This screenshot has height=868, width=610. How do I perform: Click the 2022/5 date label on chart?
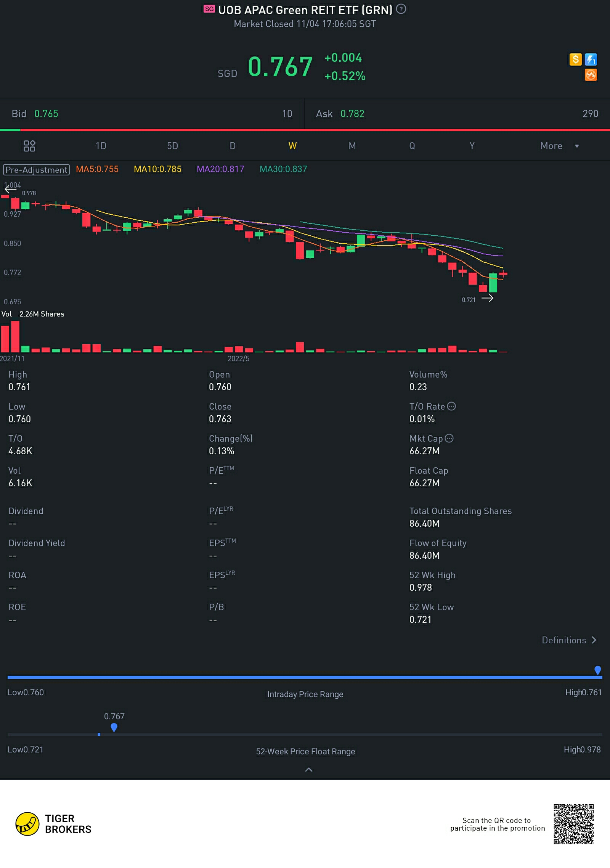pos(238,358)
